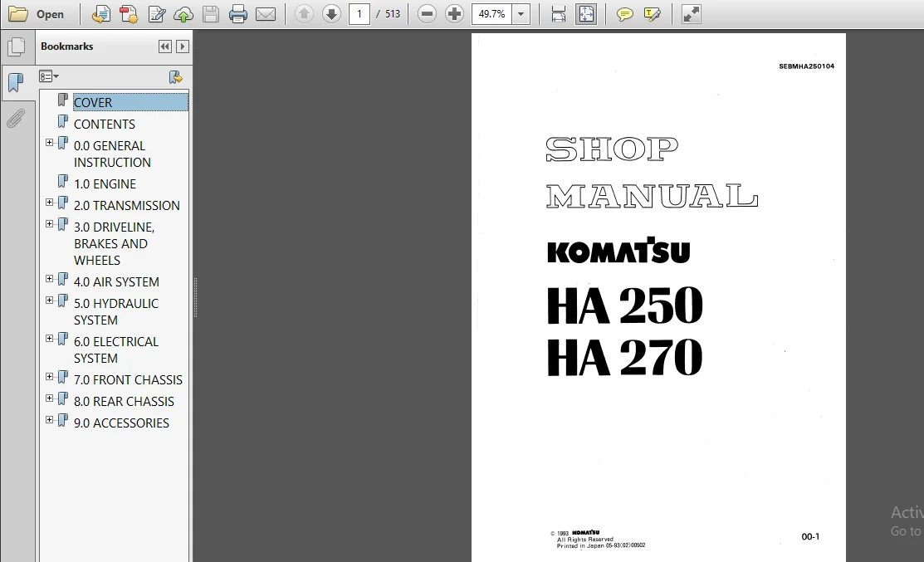This screenshot has width=924, height=562.
Task: Click the read mode expand icon
Action: click(692, 14)
